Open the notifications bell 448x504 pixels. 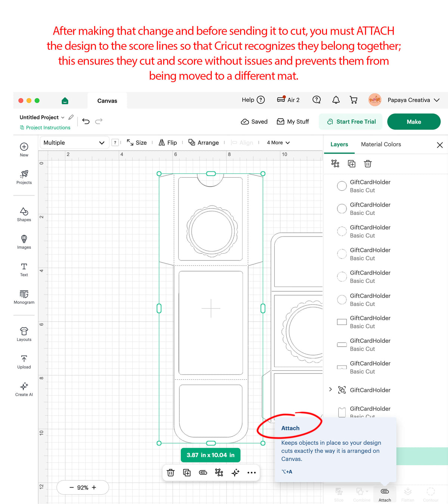[336, 100]
